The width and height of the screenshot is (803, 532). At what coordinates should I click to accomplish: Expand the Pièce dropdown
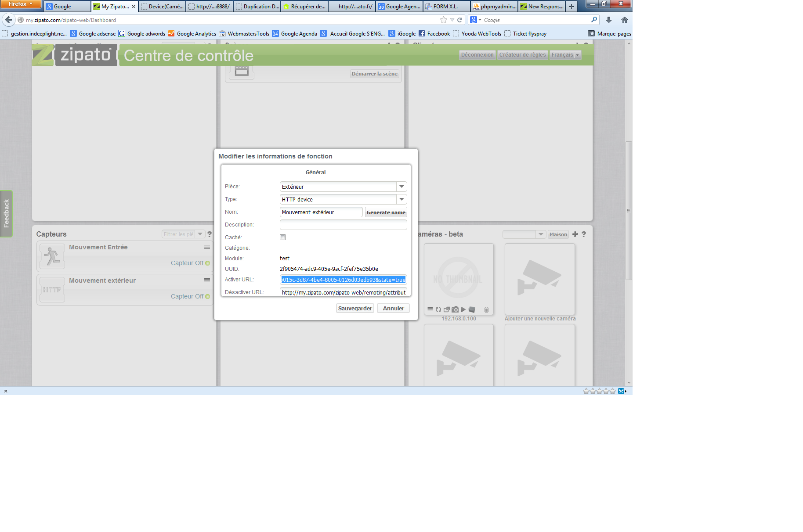401,187
